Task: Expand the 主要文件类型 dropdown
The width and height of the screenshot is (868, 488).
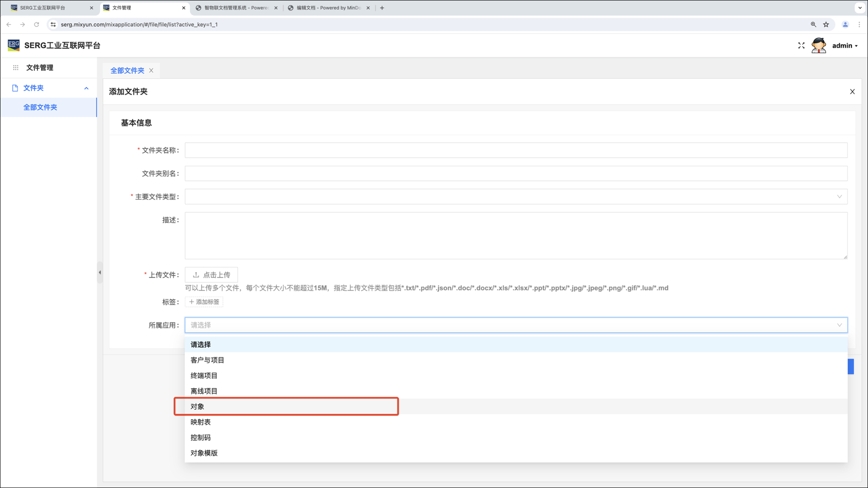Action: coord(516,197)
